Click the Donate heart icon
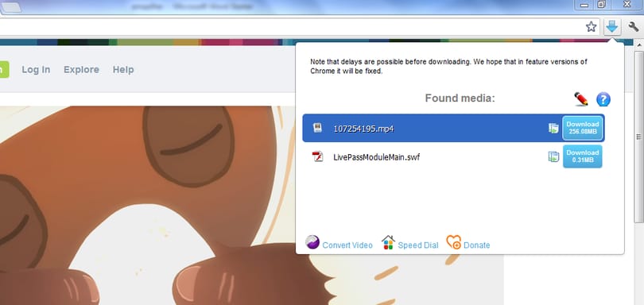The width and height of the screenshot is (644, 305). [454, 242]
